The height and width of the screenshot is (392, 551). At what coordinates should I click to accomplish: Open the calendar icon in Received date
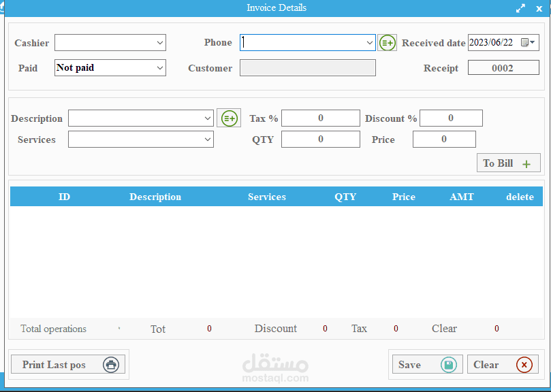528,42
